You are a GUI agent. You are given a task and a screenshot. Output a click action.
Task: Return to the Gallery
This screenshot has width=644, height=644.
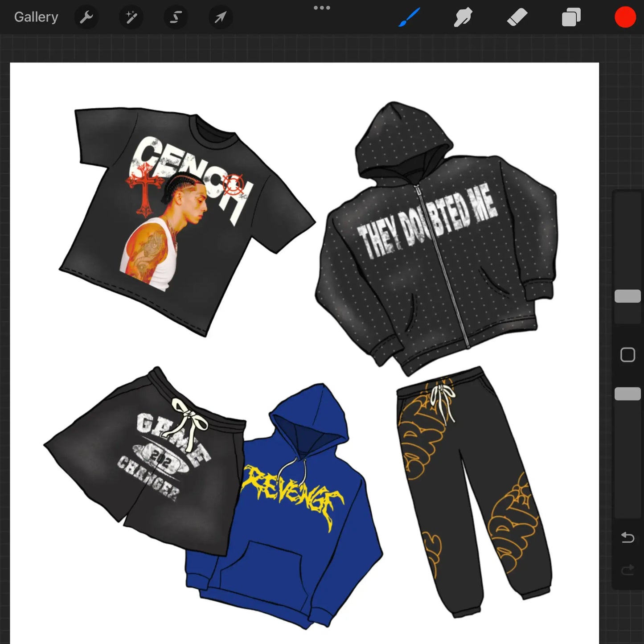(36, 16)
